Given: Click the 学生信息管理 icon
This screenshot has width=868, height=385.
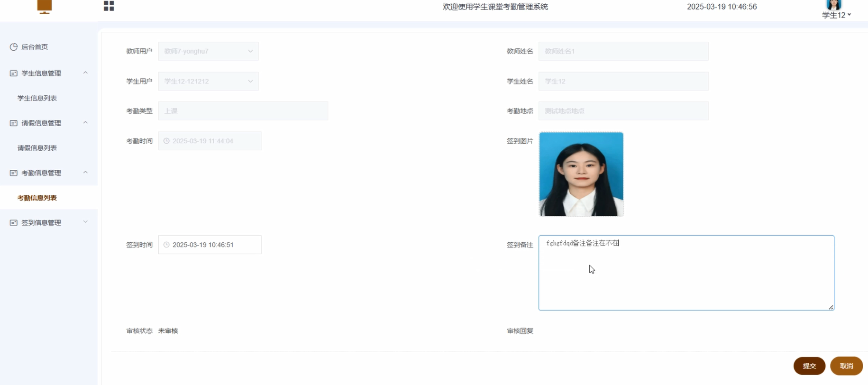Looking at the screenshot, I should pyautogui.click(x=14, y=73).
